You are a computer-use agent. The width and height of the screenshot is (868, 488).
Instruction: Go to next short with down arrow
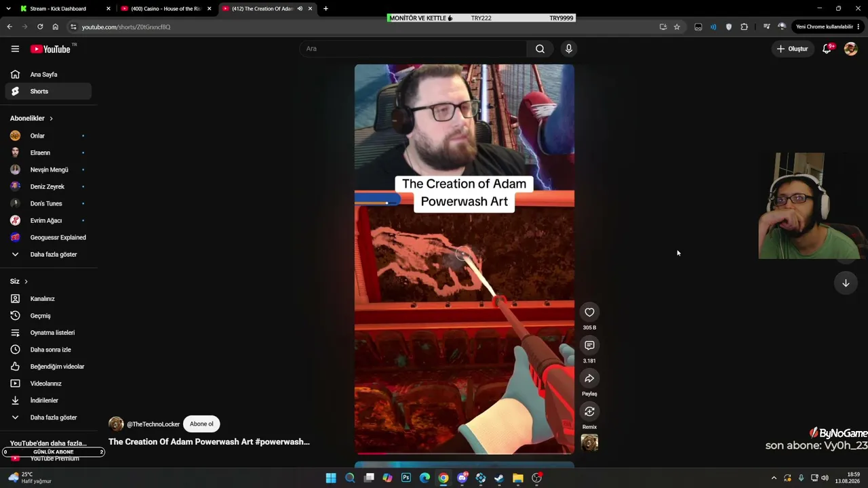[x=846, y=283]
